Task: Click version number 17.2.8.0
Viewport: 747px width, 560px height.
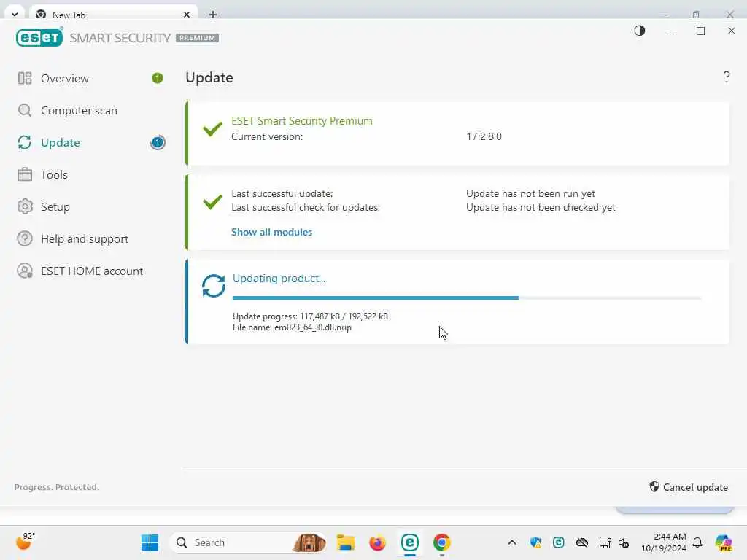Action: tap(484, 136)
